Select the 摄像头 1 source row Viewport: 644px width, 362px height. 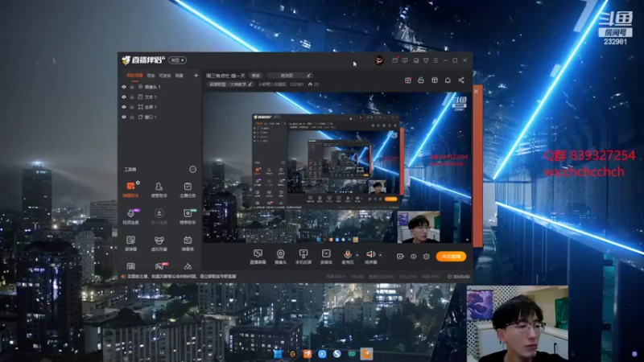point(159,87)
